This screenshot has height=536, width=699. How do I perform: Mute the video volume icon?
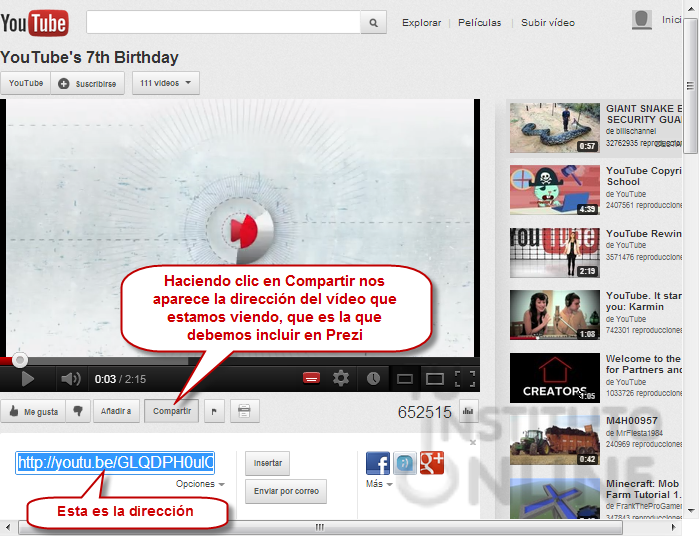click(70, 379)
